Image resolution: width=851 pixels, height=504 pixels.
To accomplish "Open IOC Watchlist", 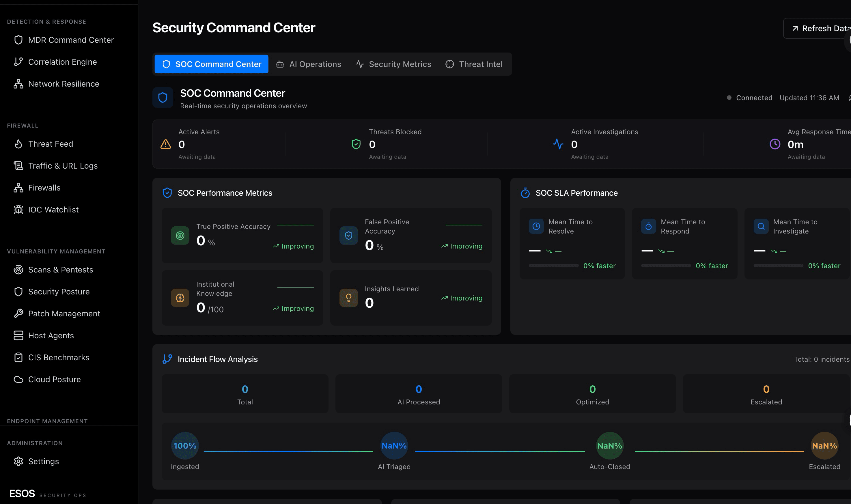I will (x=69, y=210).
